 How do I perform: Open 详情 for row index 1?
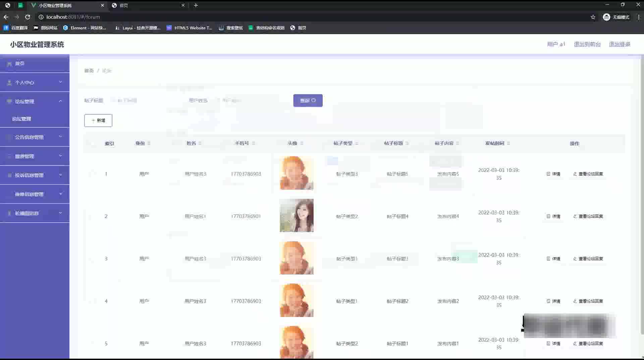click(553, 174)
